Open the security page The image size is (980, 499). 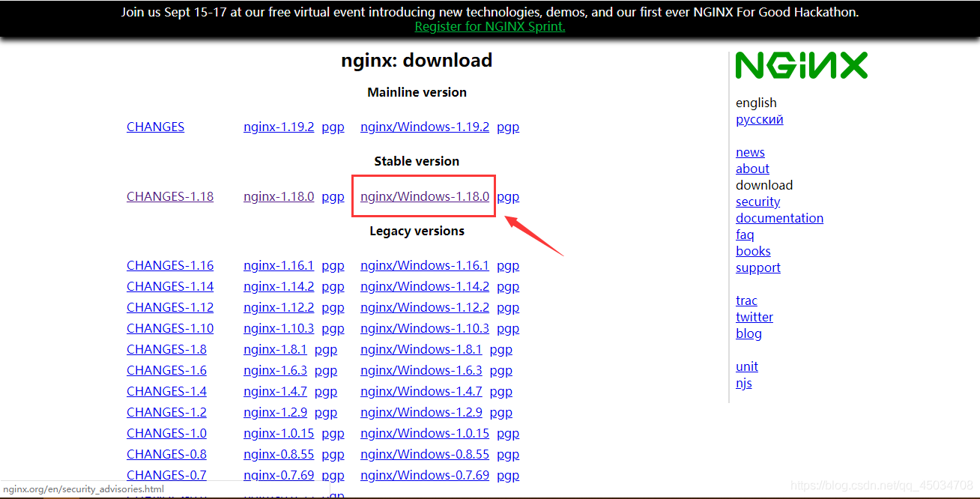pos(757,202)
